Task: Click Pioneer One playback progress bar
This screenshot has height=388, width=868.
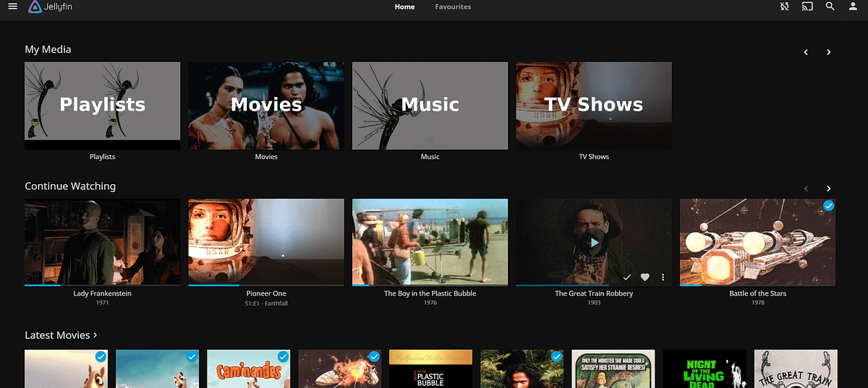Action: tap(266, 285)
